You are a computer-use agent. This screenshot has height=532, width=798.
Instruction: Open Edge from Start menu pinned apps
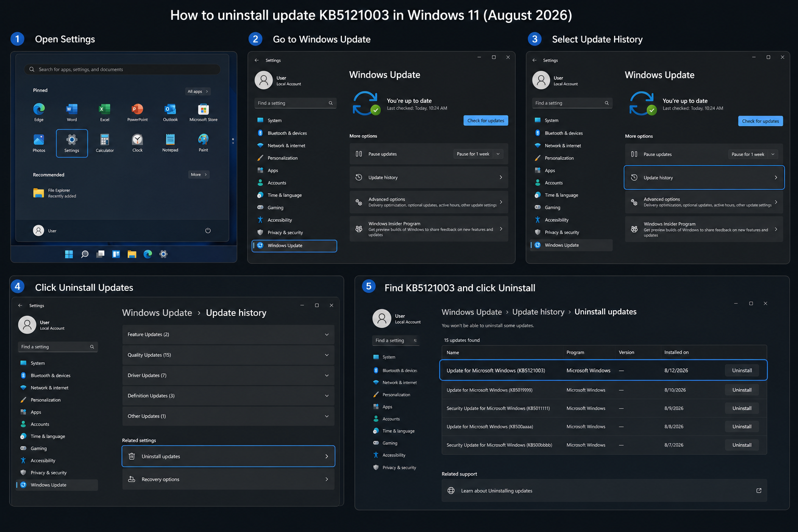39,112
